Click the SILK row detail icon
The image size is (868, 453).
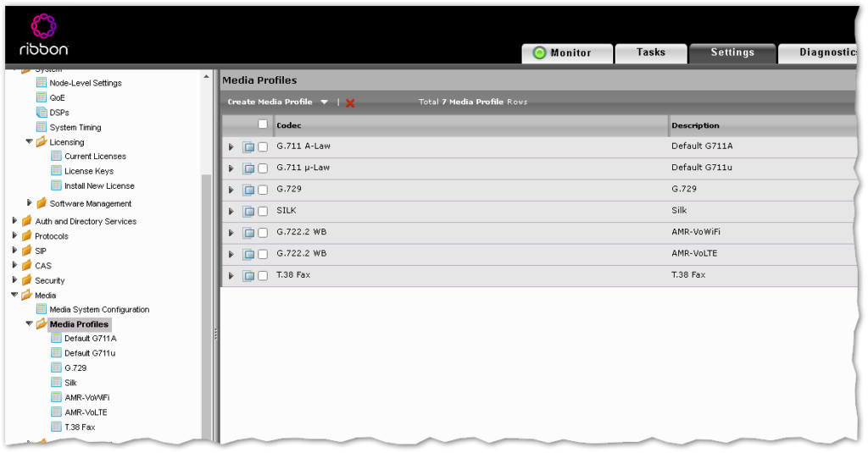pyautogui.click(x=249, y=212)
